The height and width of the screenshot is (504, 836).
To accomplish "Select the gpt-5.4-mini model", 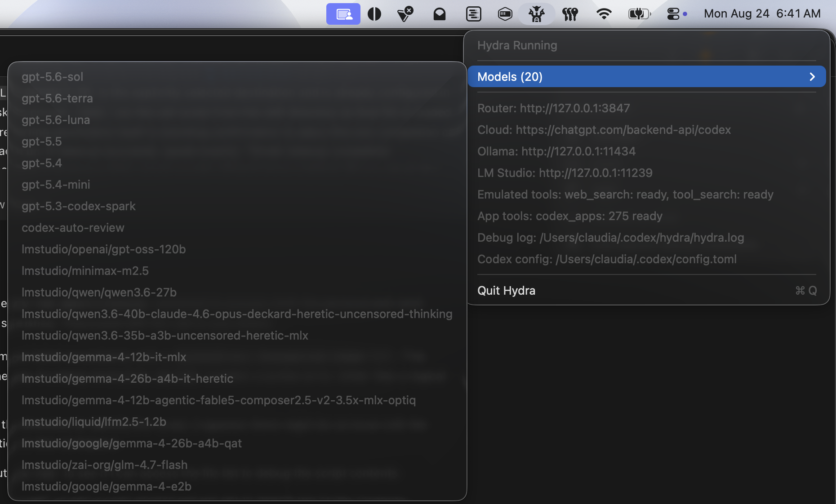I will [x=237, y=185].
